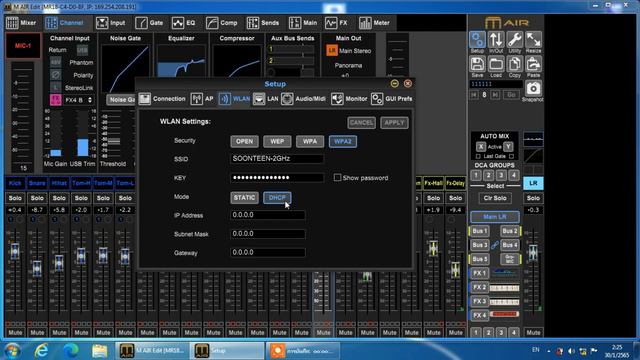
Task: Click the Resize arrows icon
Action: pos(533,40)
